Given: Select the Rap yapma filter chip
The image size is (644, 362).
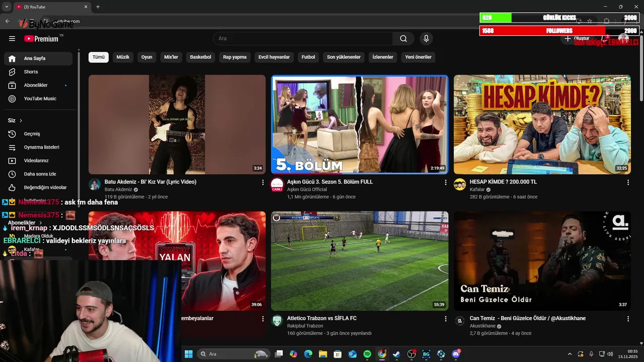Looking at the screenshot, I should (235, 57).
